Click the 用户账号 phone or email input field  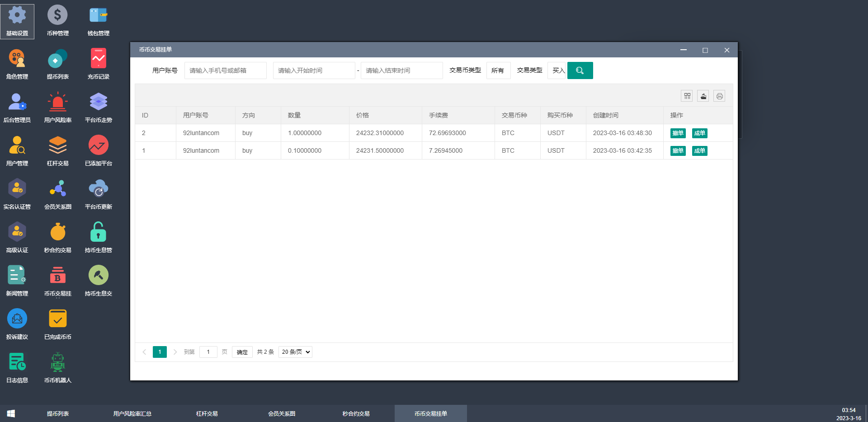(x=225, y=70)
